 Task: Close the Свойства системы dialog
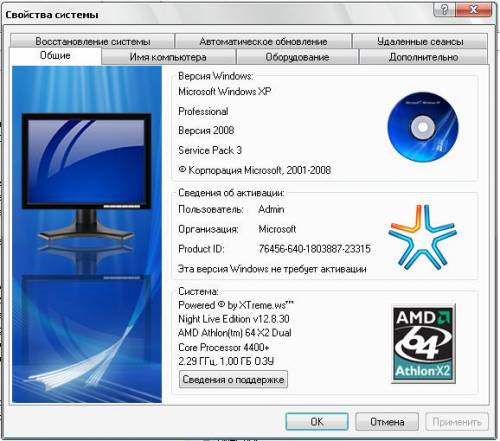point(473,9)
